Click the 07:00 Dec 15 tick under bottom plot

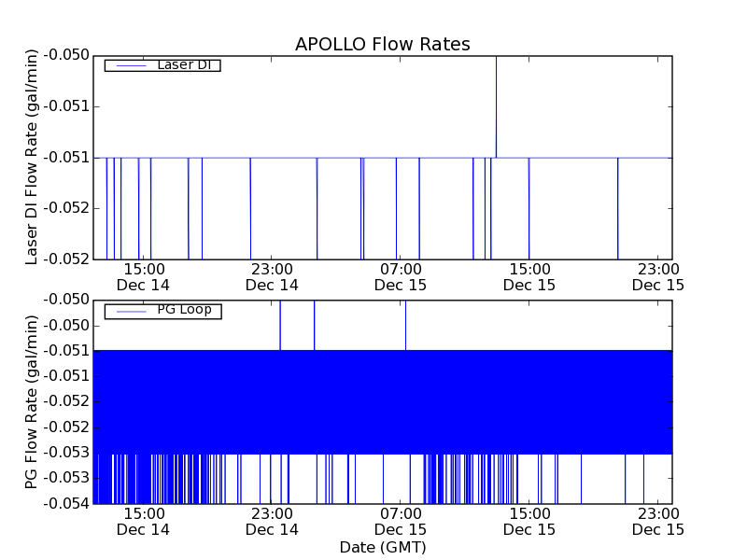[x=400, y=521]
